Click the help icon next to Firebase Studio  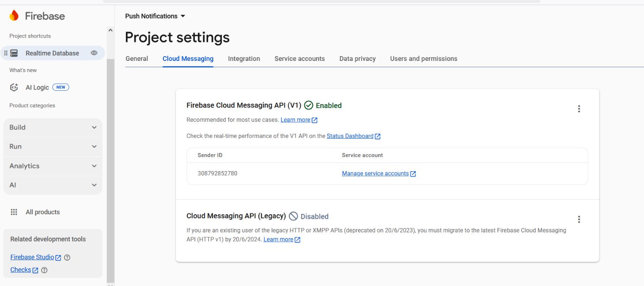coord(67,257)
